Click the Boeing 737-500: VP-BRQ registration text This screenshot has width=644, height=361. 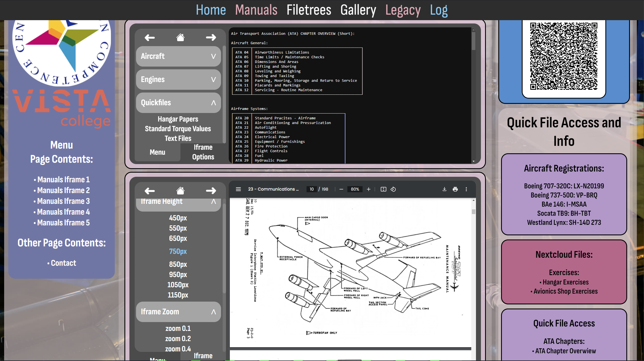[564, 195]
